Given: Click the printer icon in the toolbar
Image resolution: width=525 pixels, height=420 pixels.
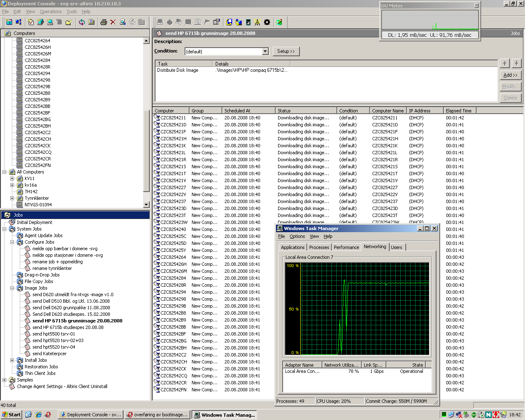Looking at the screenshot, I should (x=103, y=22).
